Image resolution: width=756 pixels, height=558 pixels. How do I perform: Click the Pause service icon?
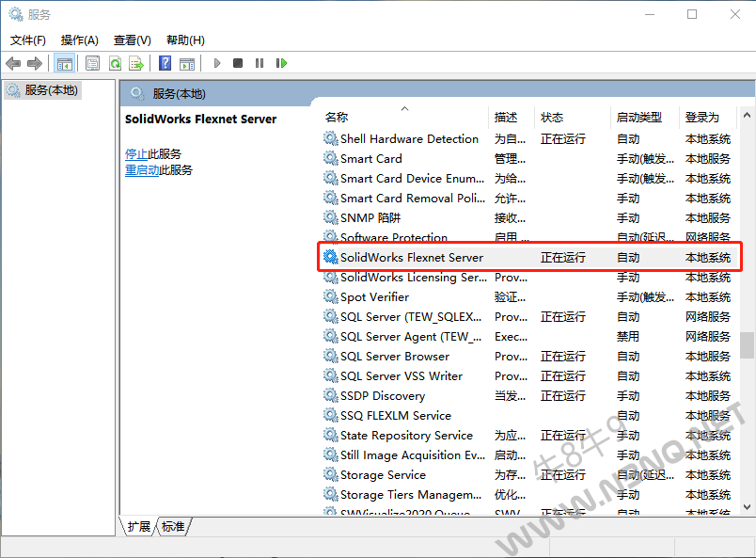pos(260,63)
